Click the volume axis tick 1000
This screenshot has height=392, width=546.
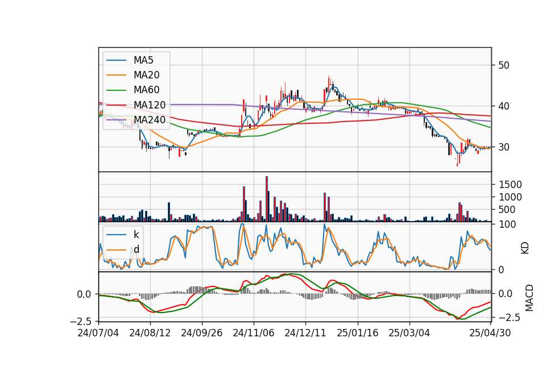510,197
